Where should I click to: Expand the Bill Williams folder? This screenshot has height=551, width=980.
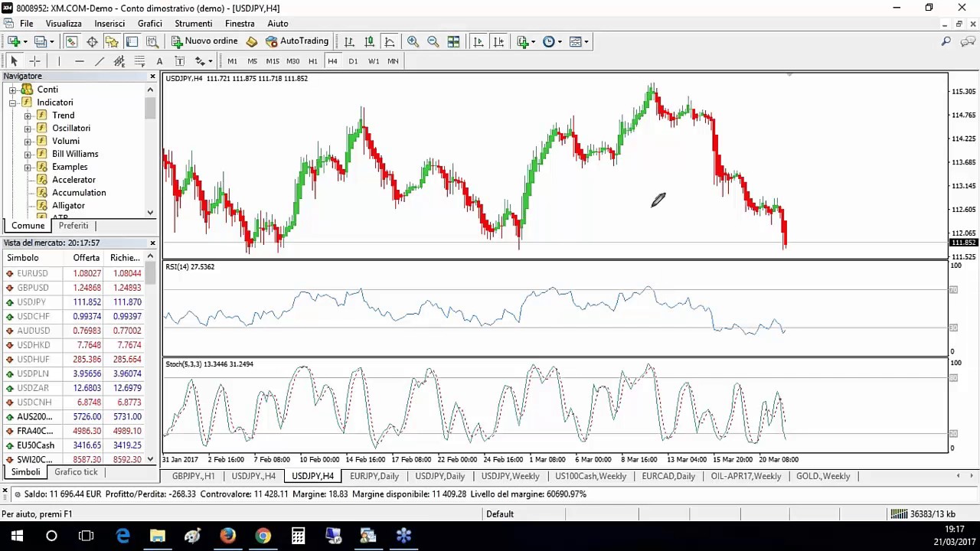pos(28,154)
